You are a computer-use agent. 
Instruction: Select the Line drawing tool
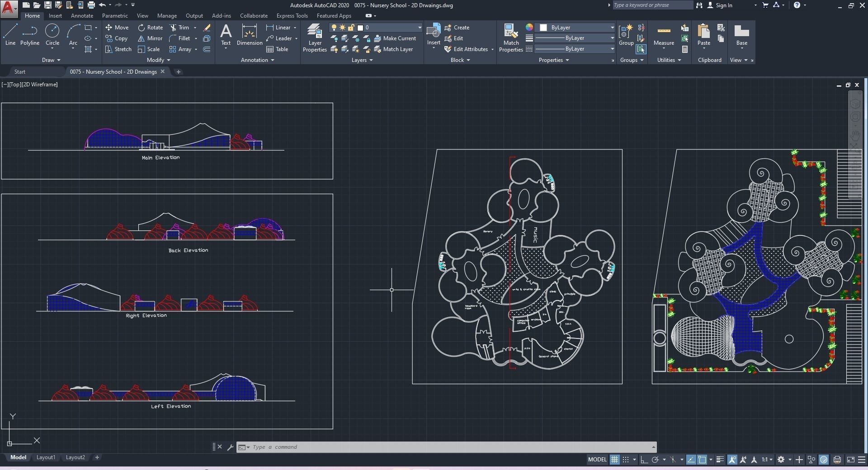click(10, 35)
